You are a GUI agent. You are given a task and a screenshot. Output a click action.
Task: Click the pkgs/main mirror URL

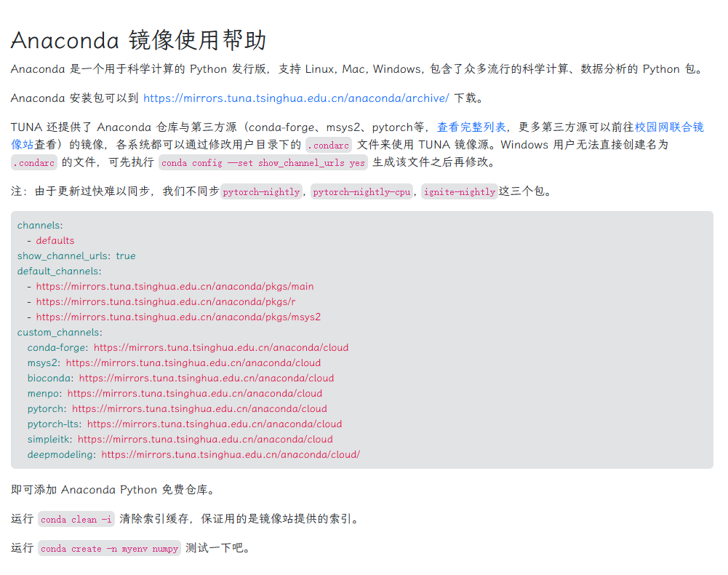pyautogui.click(x=175, y=287)
